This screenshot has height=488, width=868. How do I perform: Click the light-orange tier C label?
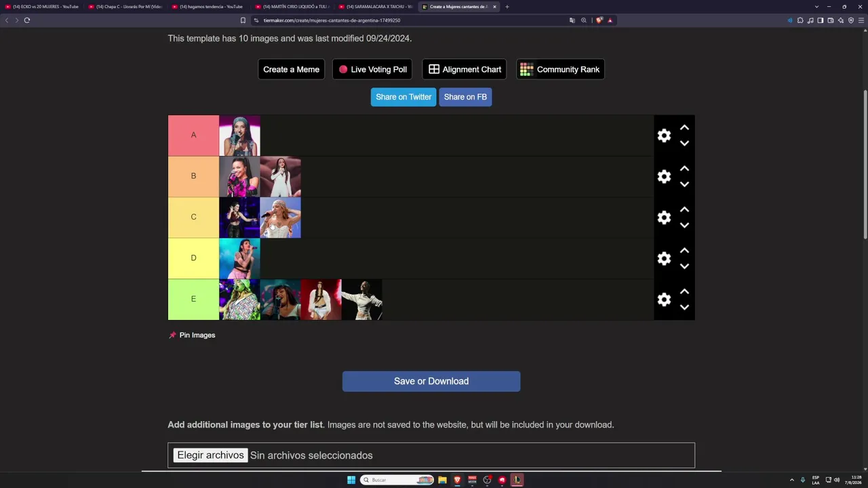[x=193, y=217]
